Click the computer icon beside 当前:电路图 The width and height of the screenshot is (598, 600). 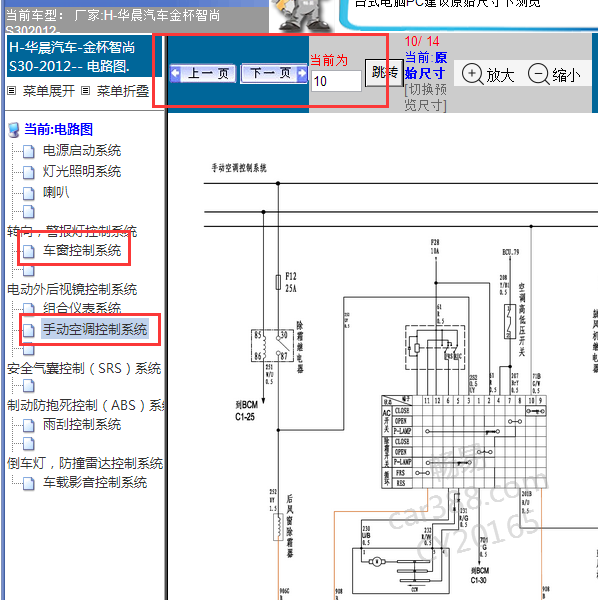tap(14, 130)
